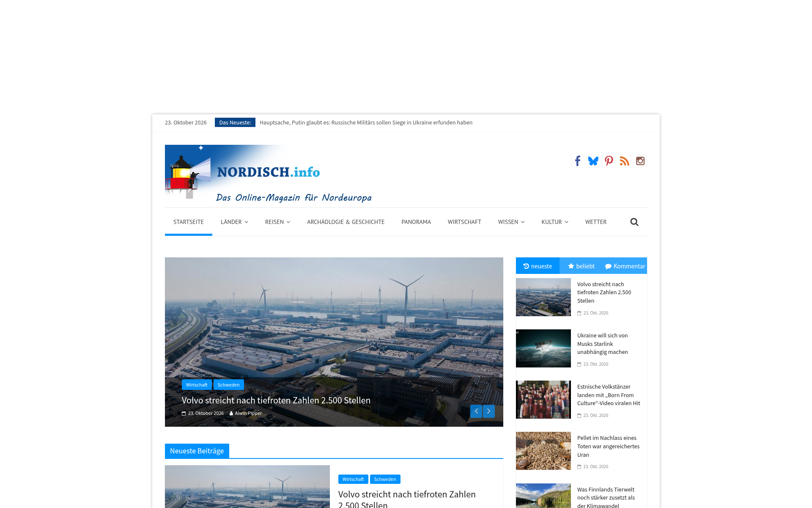
Task: Switch to the neueste tab
Action: click(538, 266)
